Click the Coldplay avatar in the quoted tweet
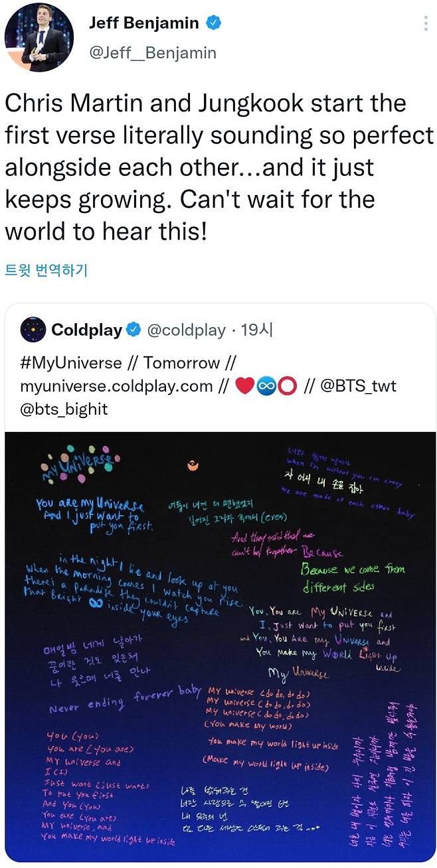The image size is (437, 868). pos(31,329)
